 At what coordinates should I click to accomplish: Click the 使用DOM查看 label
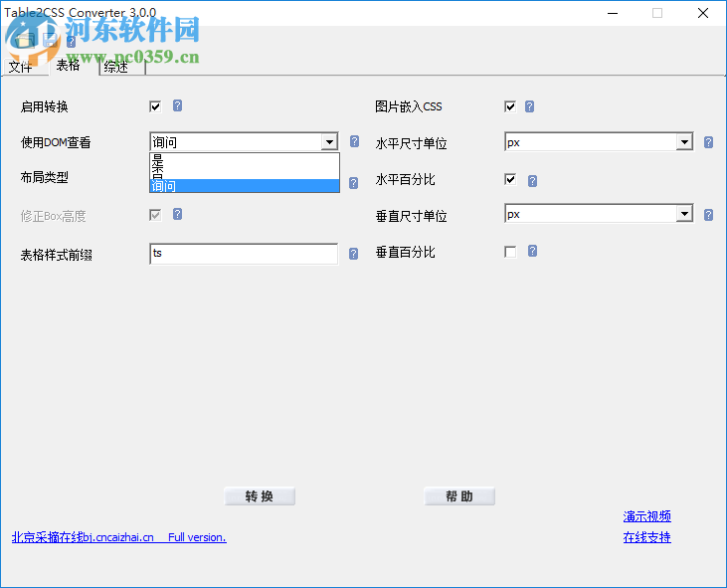pyautogui.click(x=56, y=142)
